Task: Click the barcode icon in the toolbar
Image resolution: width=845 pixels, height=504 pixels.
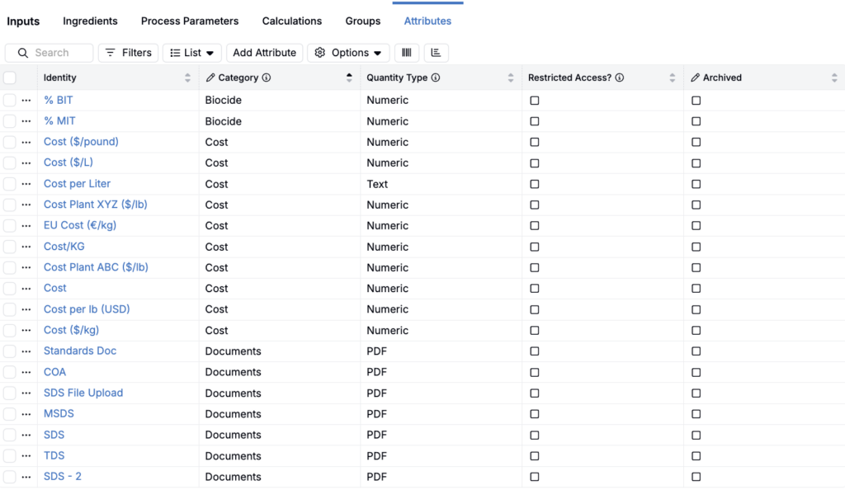Action: coord(406,53)
